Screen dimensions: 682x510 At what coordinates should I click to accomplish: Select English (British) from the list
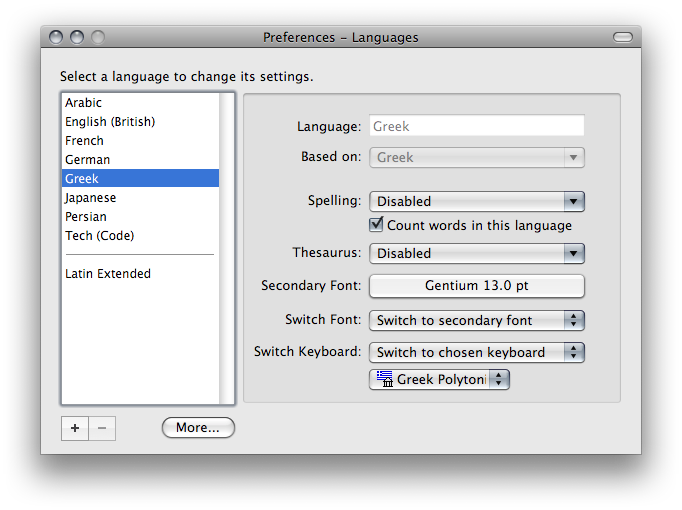pyautogui.click(x=110, y=122)
